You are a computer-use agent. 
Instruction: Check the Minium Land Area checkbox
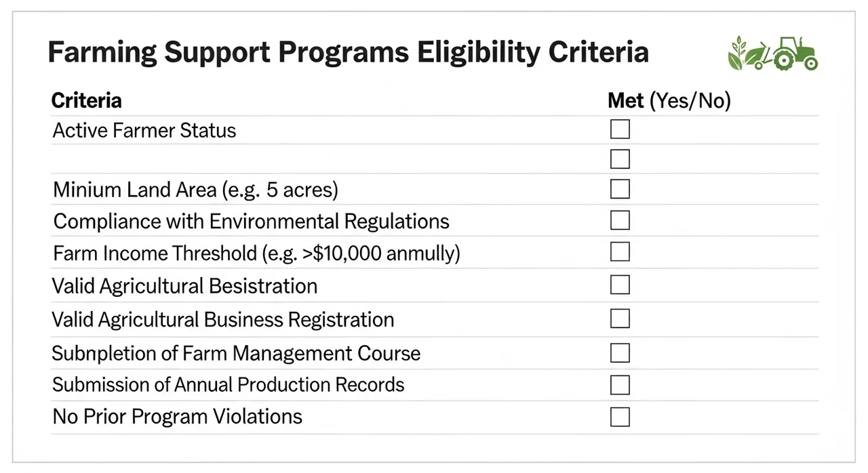click(x=620, y=188)
